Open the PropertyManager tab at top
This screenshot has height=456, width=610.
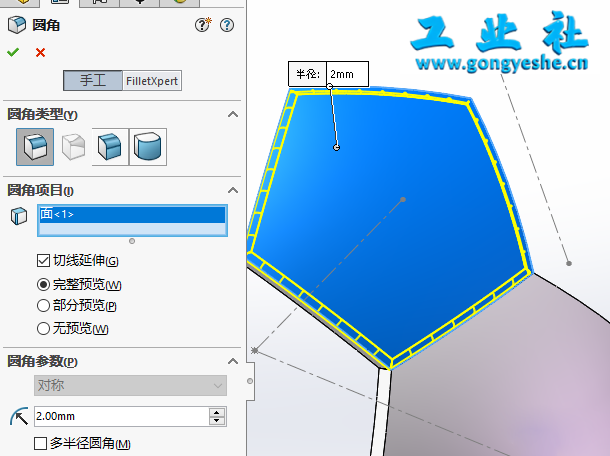point(60,3)
